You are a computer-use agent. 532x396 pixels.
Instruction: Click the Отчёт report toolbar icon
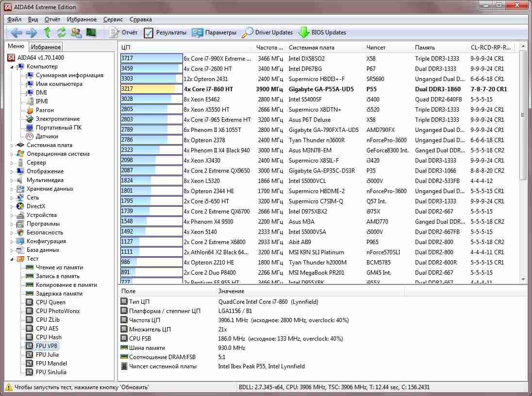click(123, 33)
